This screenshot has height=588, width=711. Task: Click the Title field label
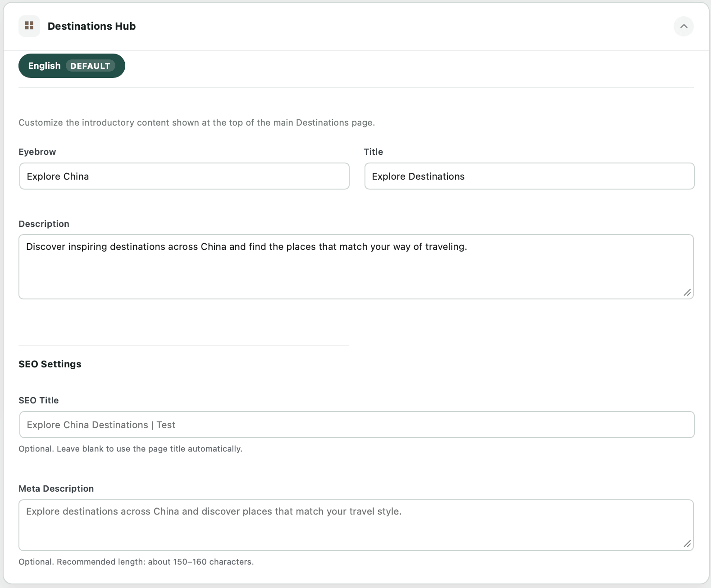374,152
